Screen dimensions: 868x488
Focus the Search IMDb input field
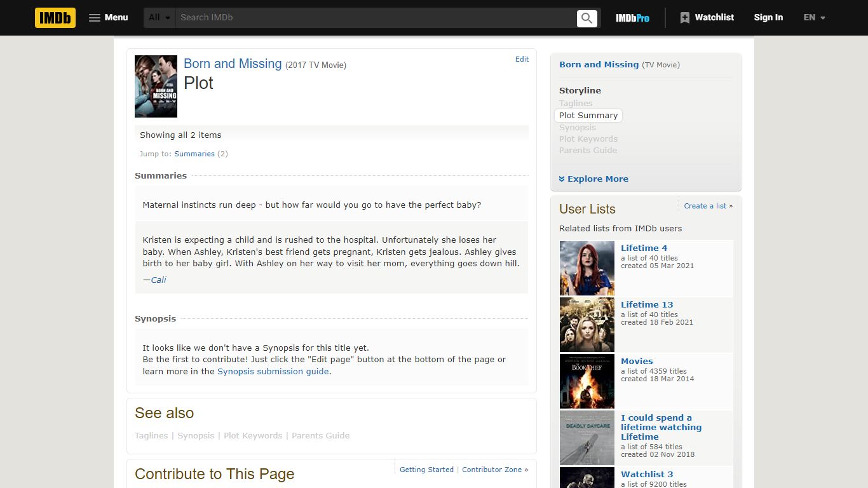[x=375, y=18]
